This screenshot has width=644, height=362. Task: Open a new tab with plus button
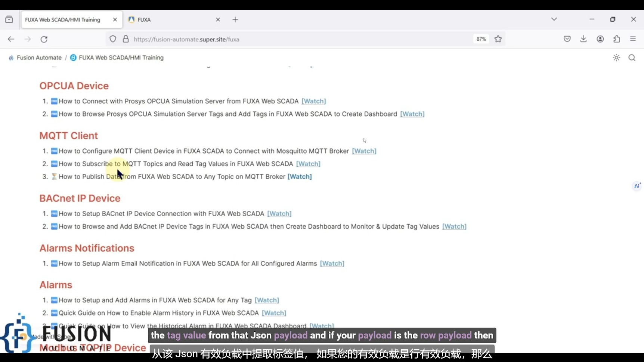coord(235,19)
